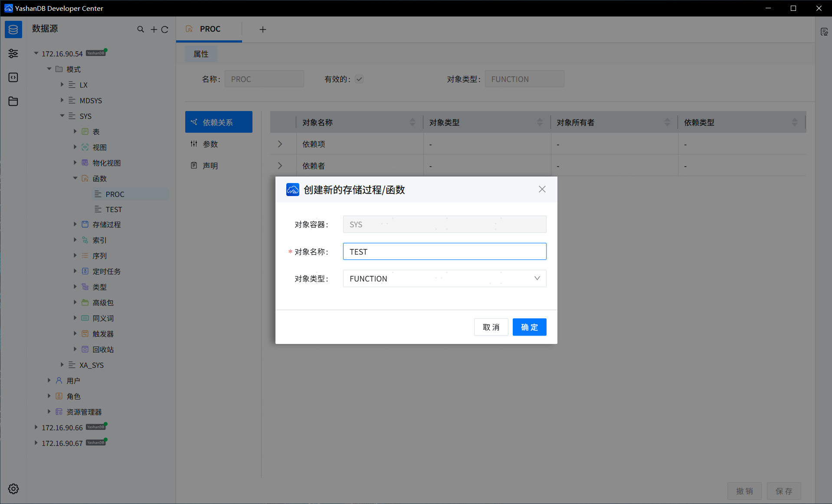The height and width of the screenshot is (504, 832).
Task: Select TEST function in the tree
Action: click(x=114, y=209)
